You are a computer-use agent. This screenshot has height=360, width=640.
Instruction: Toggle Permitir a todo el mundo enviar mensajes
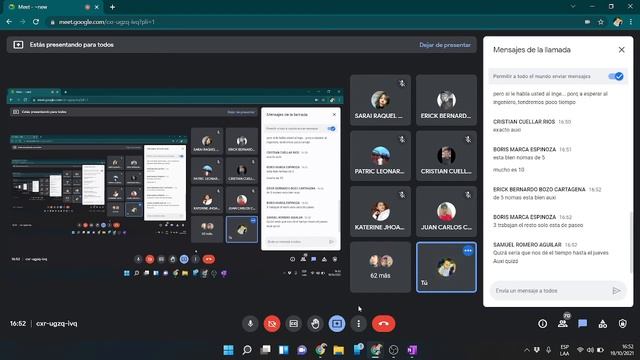click(x=616, y=76)
